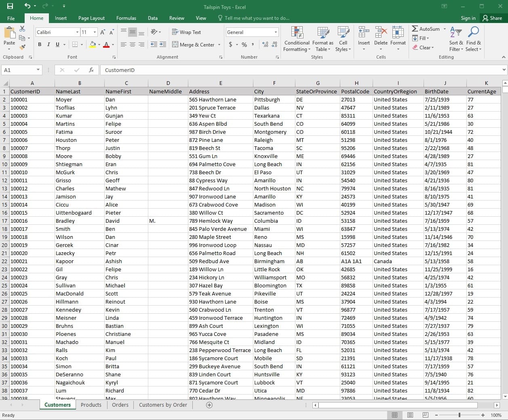Image resolution: width=508 pixels, height=420 pixels.
Task: Save the workbook with the floppy disk icon
Action: pyautogui.click(x=10, y=6)
